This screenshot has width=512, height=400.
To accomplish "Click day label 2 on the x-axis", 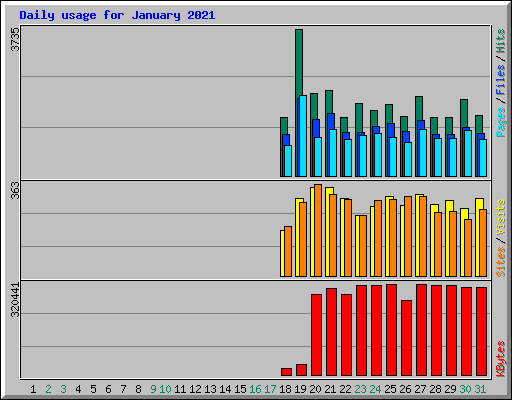I will [x=48, y=389].
